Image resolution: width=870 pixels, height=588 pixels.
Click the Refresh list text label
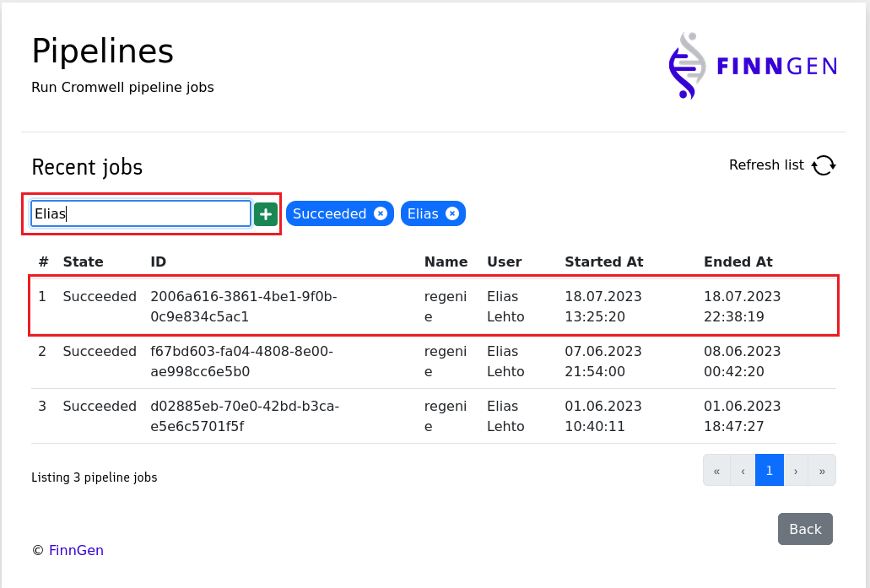click(x=766, y=165)
